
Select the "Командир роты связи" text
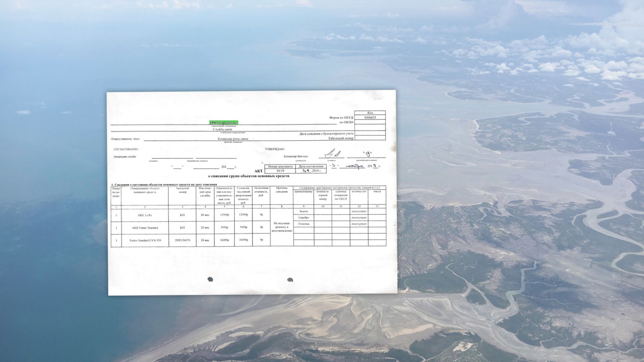tap(233, 139)
